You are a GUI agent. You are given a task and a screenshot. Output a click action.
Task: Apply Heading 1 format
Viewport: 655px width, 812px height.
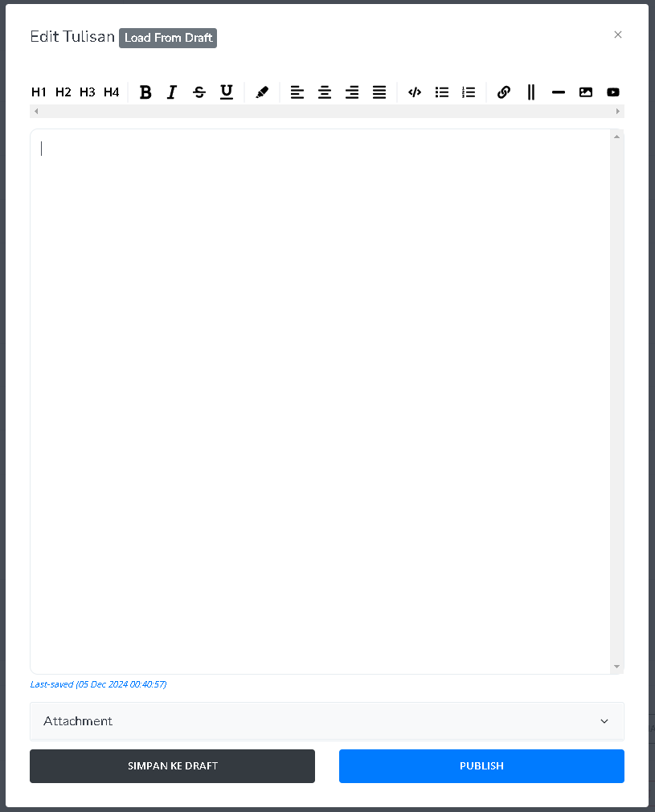point(39,92)
